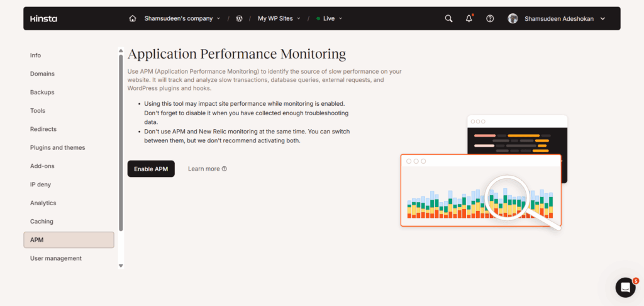Open the notifications bell
Viewport: 644px width, 306px height.
coord(469,18)
